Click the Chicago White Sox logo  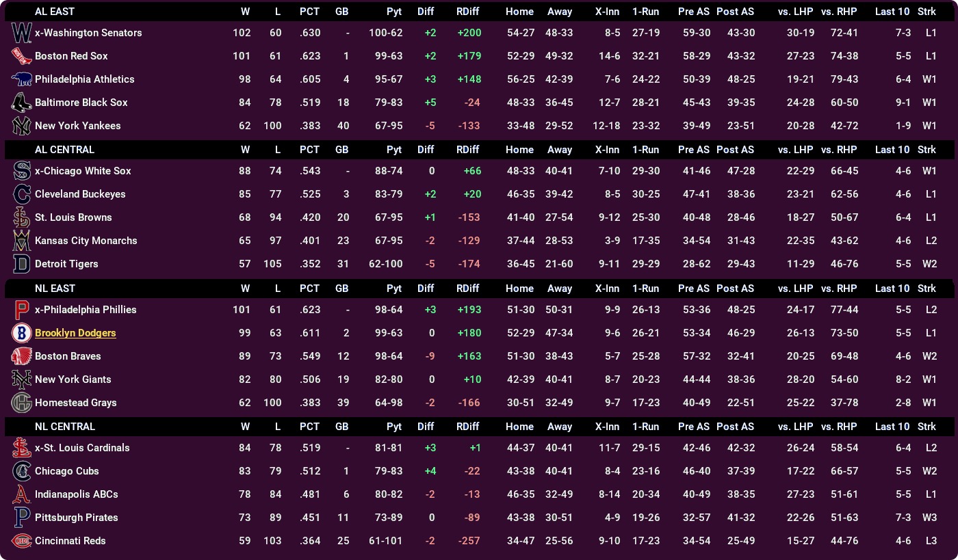[x=22, y=171]
